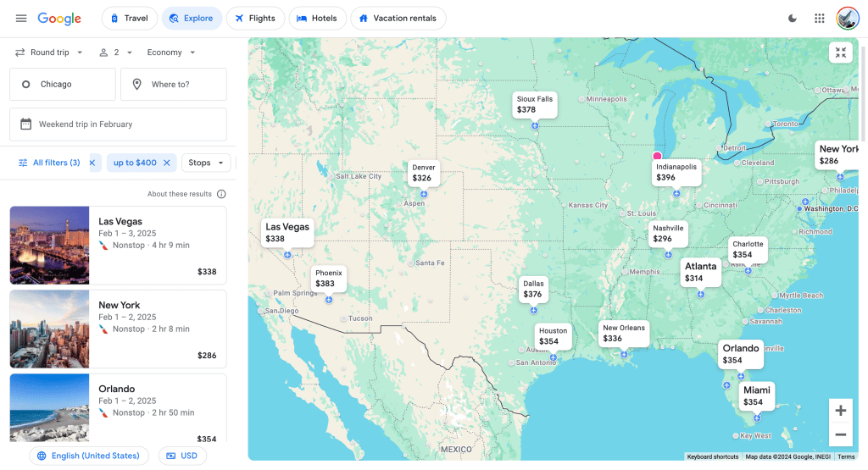The height and width of the screenshot is (470, 868).
Task: Zoom in on the map
Action: (x=840, y=411)
